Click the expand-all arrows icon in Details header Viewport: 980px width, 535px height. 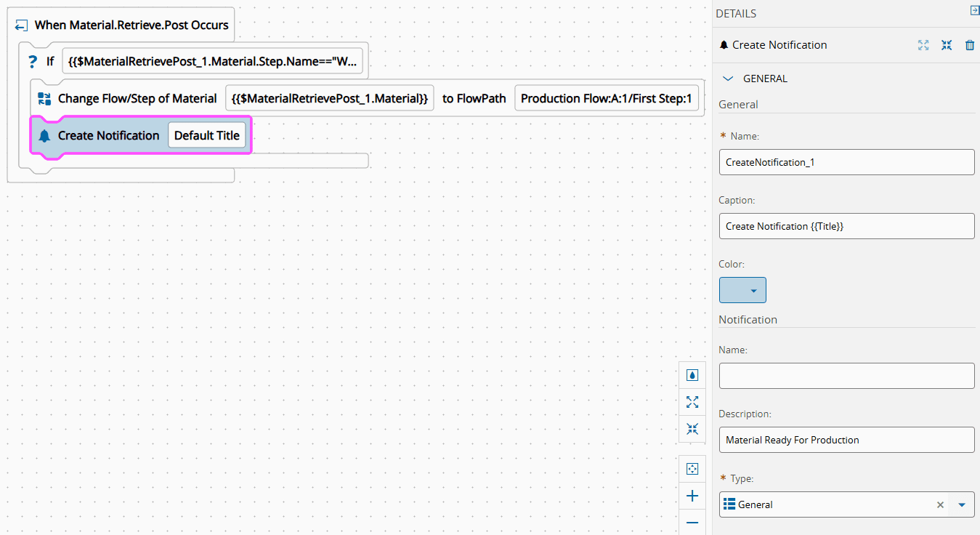[923, 45]
